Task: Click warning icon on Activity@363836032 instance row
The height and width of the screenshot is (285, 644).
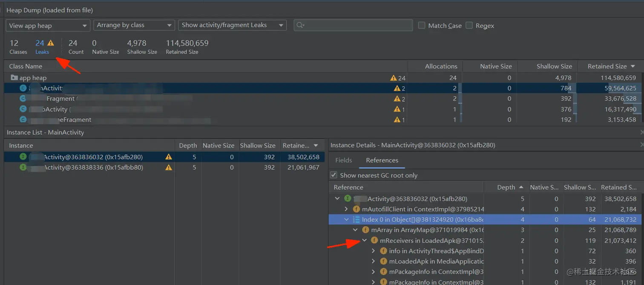Action: 169,157
